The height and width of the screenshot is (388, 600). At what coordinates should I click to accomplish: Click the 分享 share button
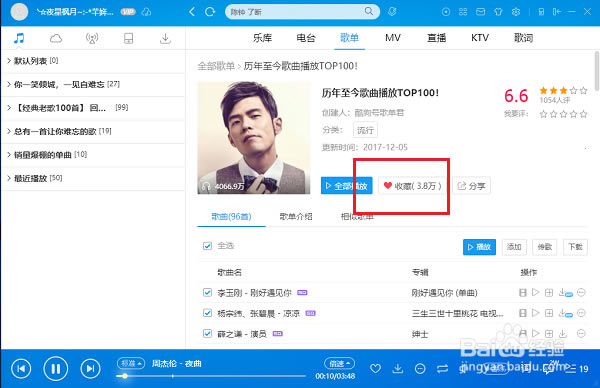tap(471, 186)
